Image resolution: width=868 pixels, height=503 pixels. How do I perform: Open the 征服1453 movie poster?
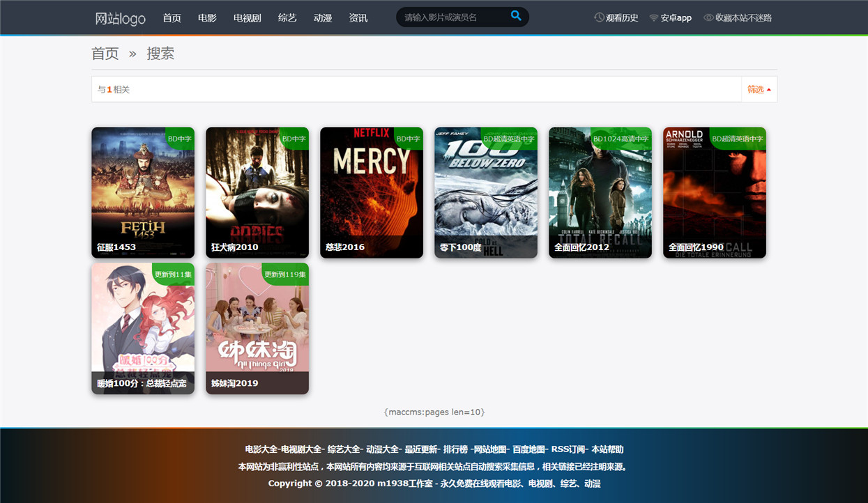tap(143, 192)
